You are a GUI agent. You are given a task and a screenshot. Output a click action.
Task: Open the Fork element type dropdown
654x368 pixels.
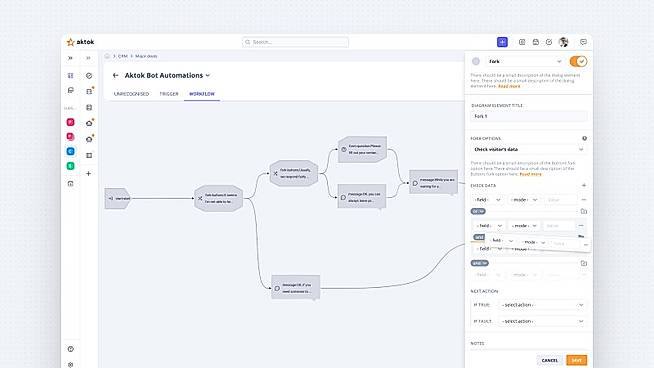click(525, 61)
